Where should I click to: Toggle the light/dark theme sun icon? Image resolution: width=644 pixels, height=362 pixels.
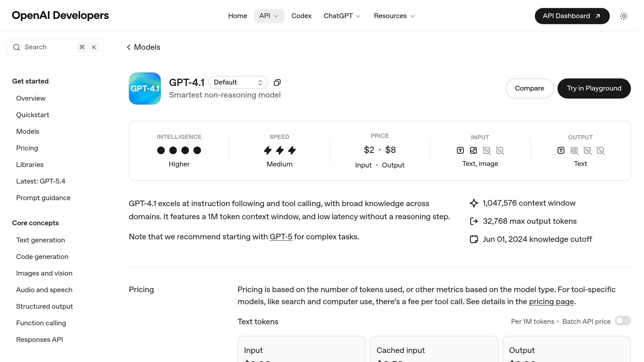click(x=624, y=16)
